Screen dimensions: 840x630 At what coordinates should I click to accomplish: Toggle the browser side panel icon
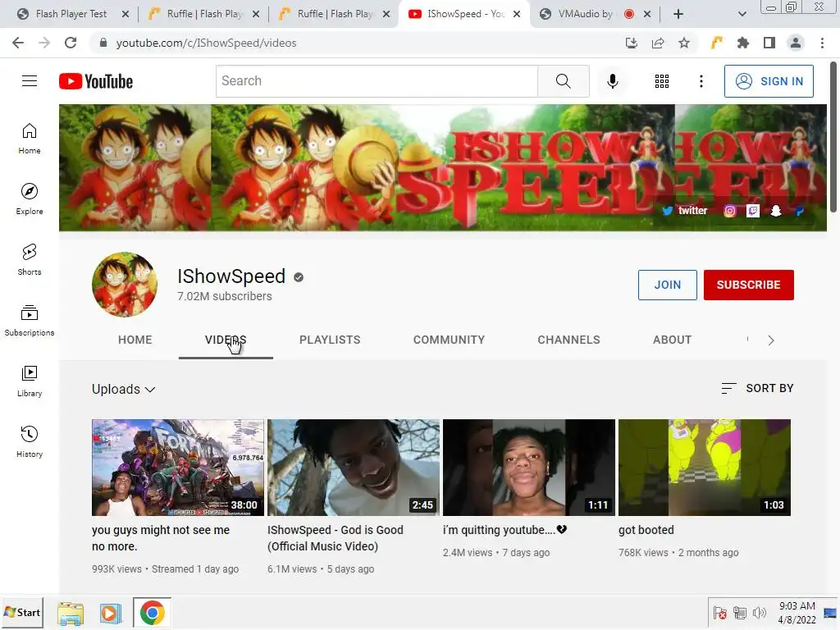[769, 43]
